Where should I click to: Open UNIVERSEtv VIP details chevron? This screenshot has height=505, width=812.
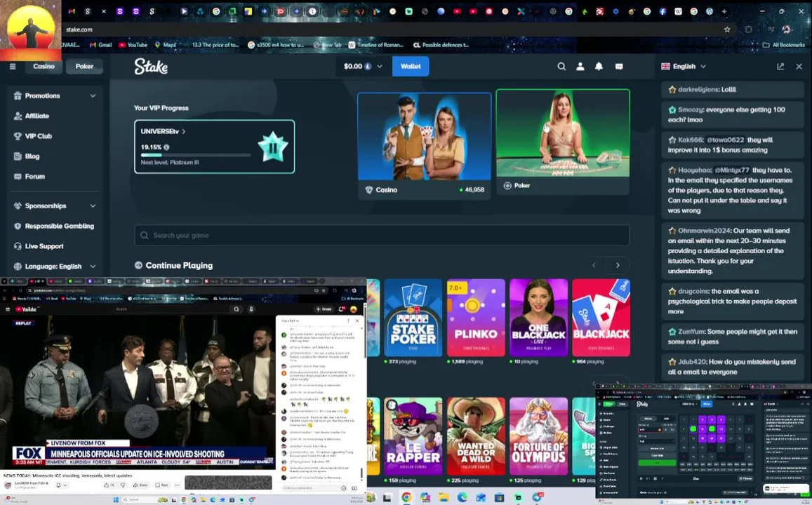click(183, 131)
